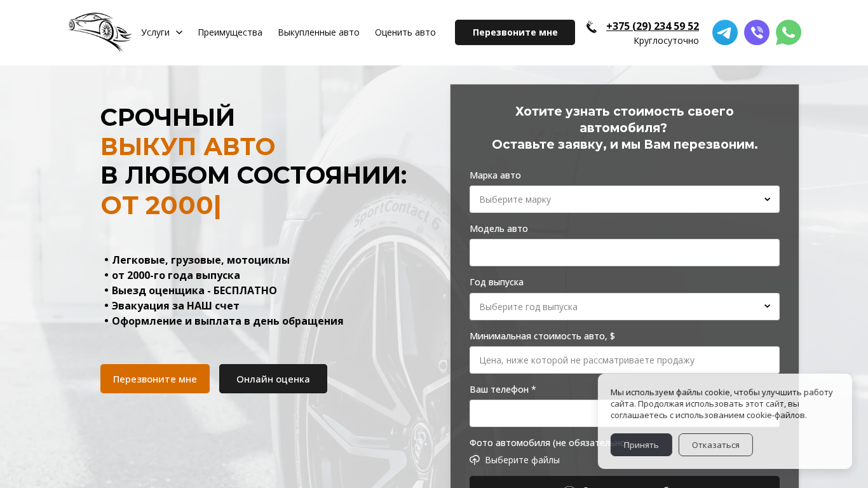This screenshot has height=488, width=868.
Task: Go to Выкупленные авто section
Action: (318, 32)
